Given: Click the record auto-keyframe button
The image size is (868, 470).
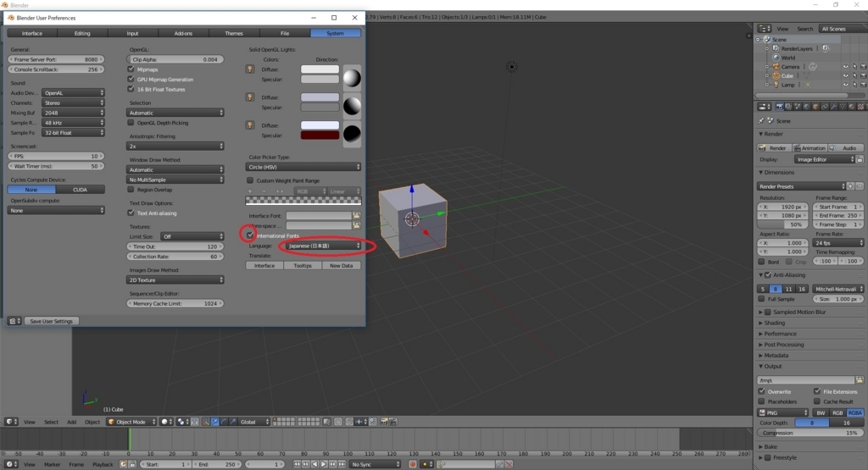Looking at the screenshot, I should tap(413, 464).
